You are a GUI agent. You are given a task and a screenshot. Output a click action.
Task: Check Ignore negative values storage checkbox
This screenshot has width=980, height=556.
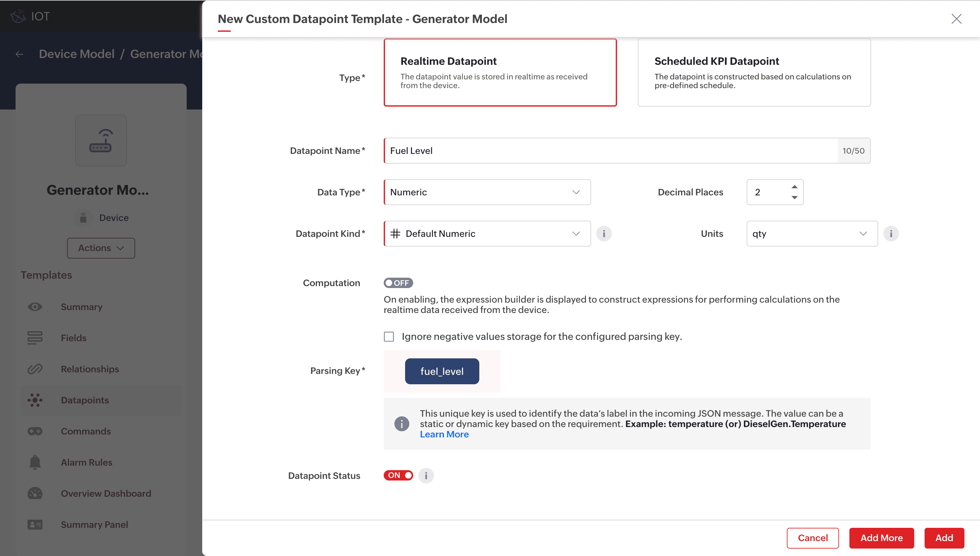(389, 336)
